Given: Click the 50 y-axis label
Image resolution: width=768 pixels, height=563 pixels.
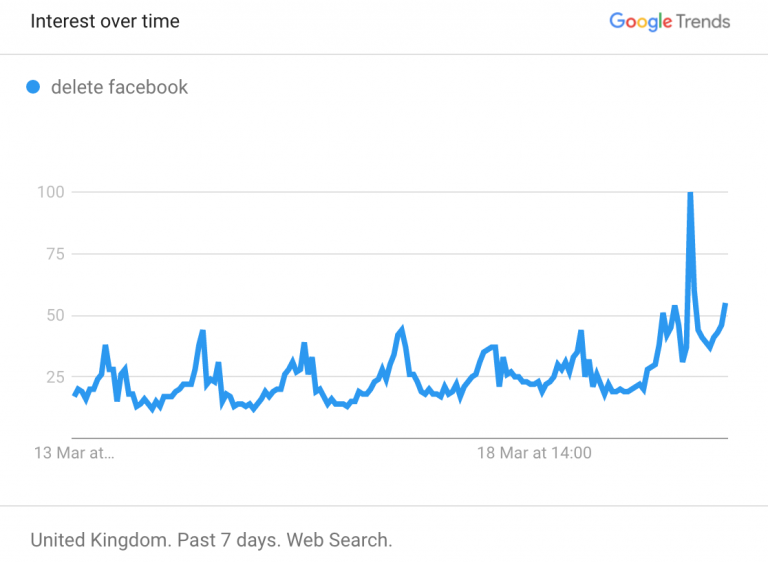Looking at the screenshot, I should [x=55, y=315].
